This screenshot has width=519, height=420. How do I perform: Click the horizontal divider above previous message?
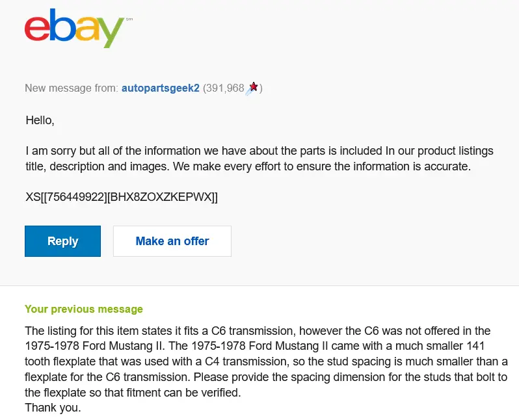coord(259,285)
